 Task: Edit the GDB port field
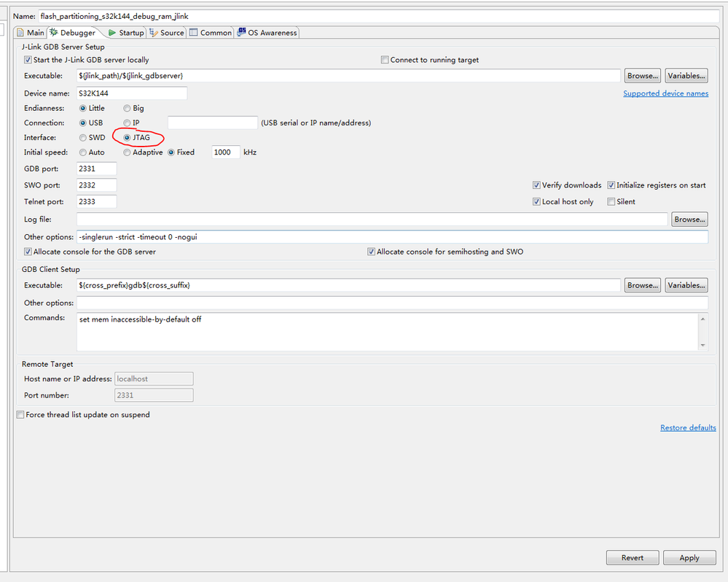pyautogui.click(x=97, y=168)
